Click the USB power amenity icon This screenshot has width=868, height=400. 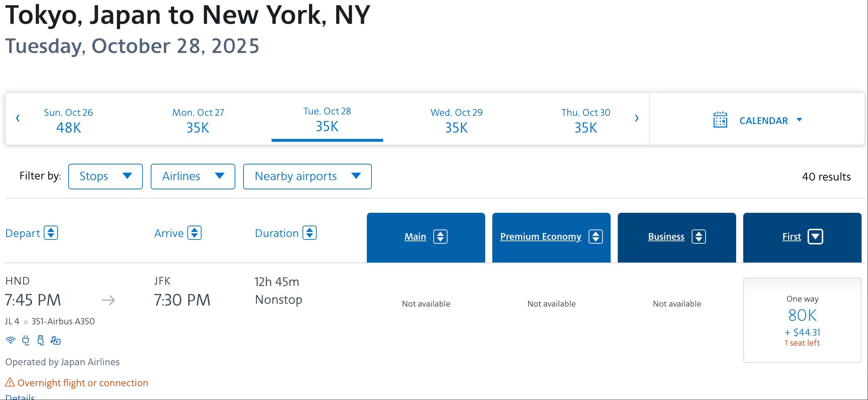[x=41, y=340]
